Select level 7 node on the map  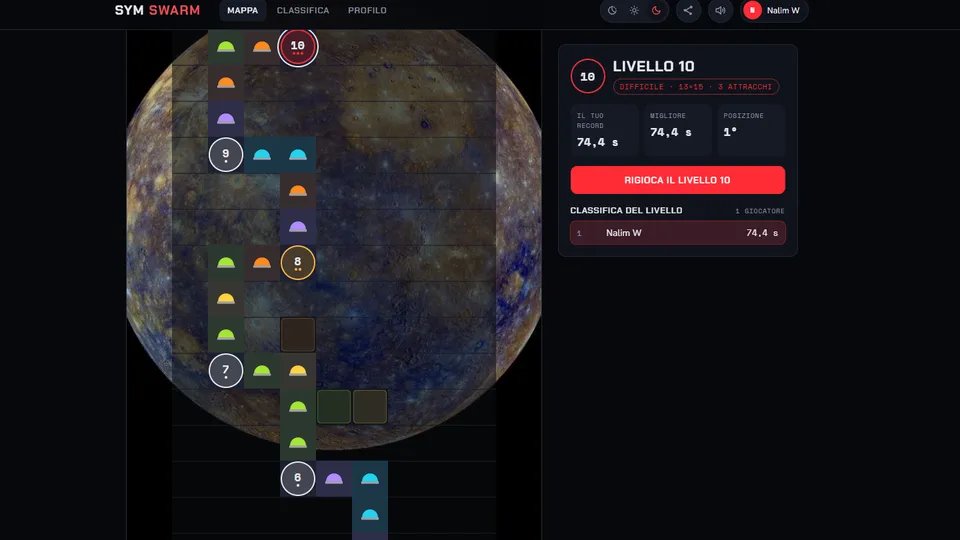[226, 370]
